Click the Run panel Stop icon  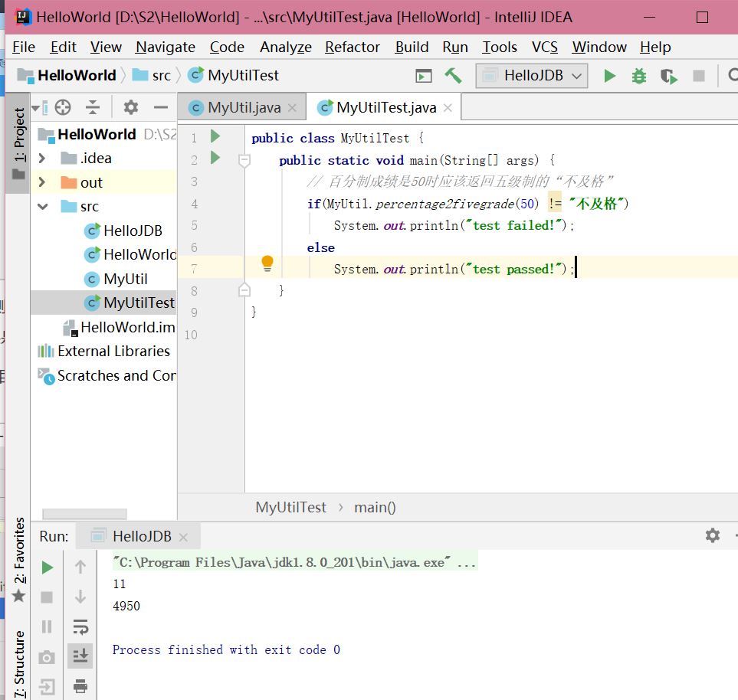point(47,597)
